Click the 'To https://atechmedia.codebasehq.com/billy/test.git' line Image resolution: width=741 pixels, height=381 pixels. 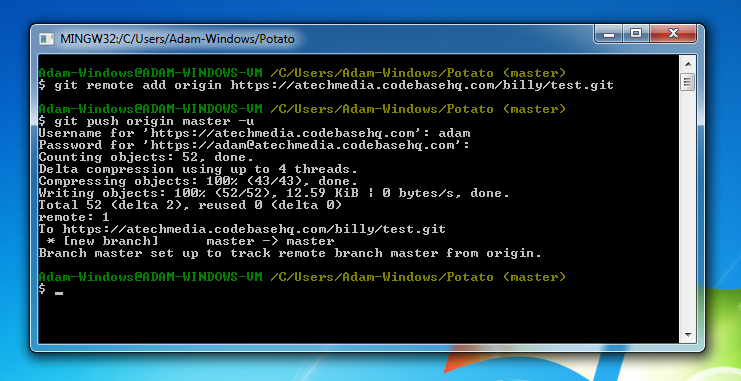(242, 229)
